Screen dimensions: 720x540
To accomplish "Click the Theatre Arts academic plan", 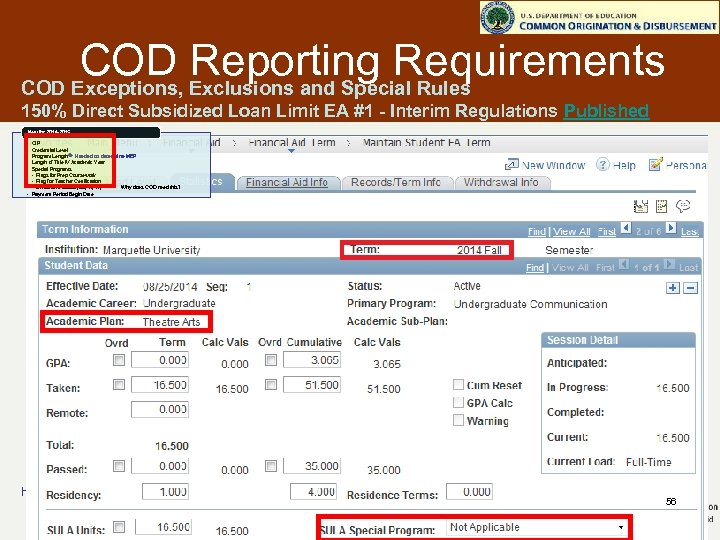I will point(171,322).
